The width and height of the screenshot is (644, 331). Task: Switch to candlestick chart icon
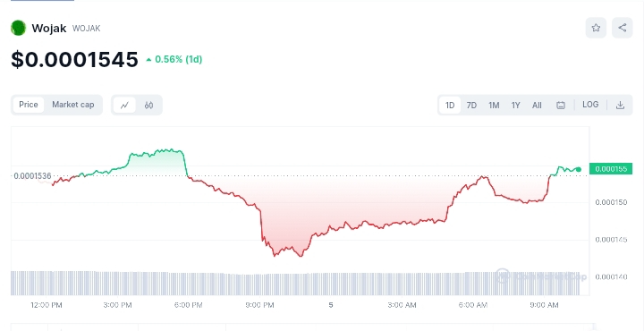tap(148, 106)
